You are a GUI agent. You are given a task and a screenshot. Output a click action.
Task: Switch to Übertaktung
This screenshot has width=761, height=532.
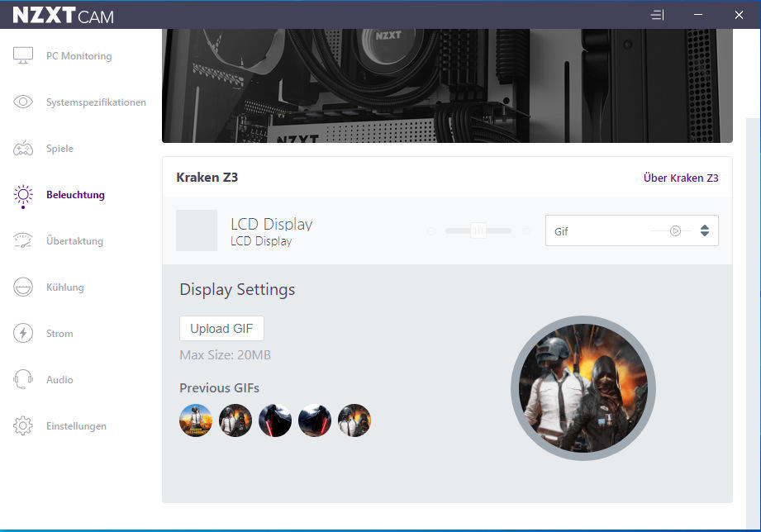[74, 240]
